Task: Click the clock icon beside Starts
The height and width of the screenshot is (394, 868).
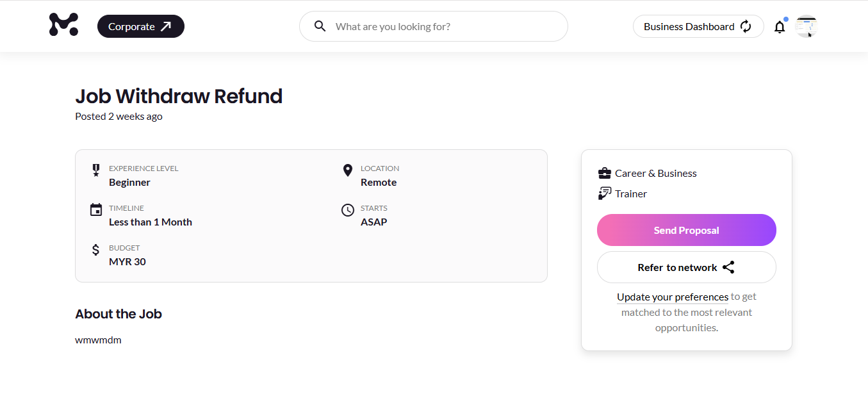Action: tap(348, 209)
